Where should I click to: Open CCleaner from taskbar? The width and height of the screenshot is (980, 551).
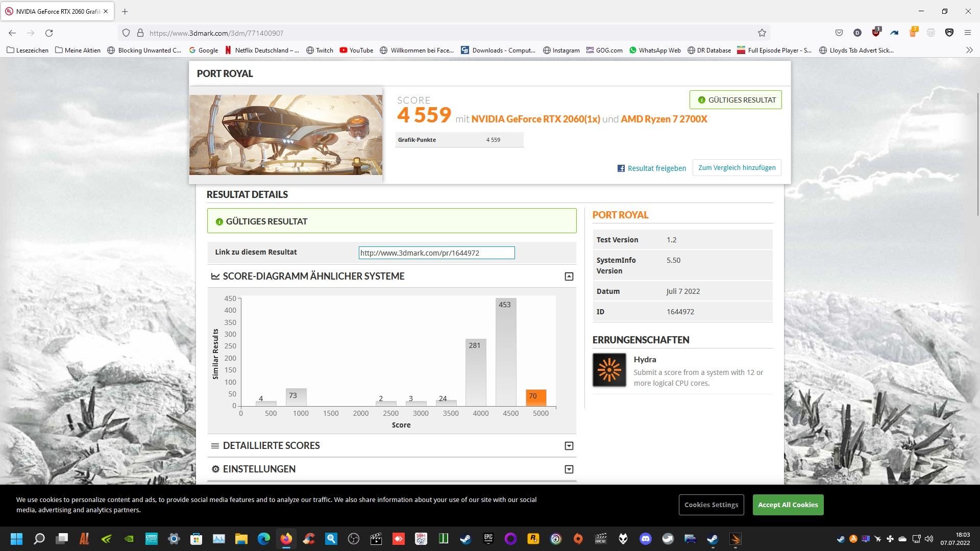click(x=308, y=539)
